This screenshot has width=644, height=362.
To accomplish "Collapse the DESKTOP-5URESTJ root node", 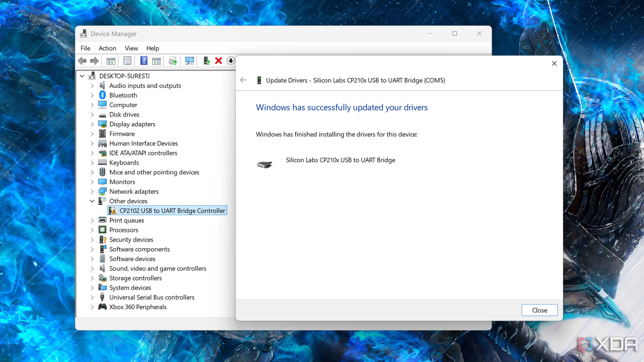I will (x=82, y=76).
